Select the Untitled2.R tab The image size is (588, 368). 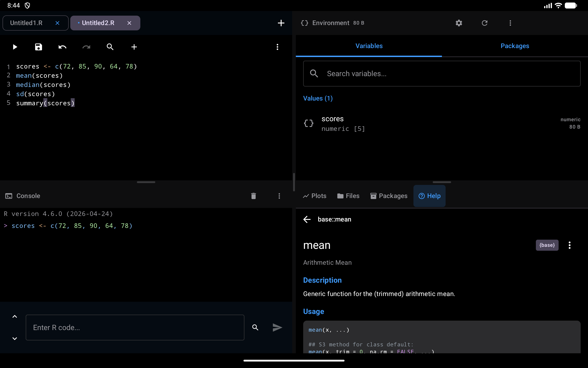[x=98, y=23]
